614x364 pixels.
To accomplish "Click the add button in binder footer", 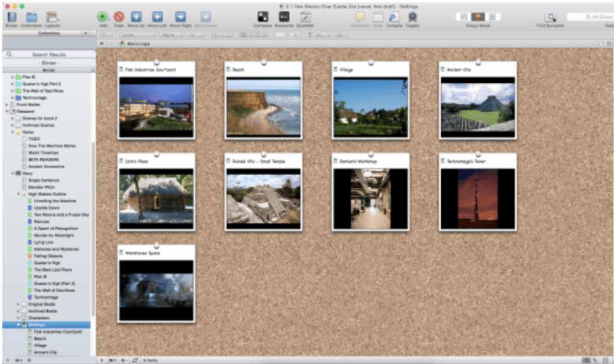I will point(7,360).
